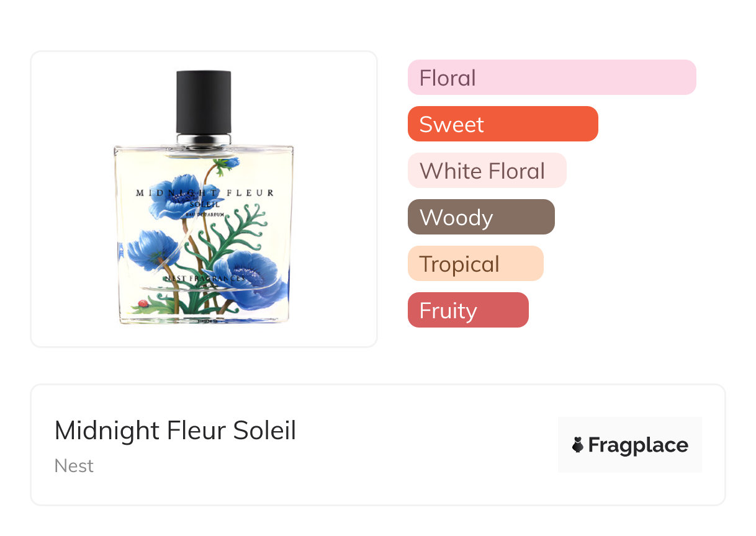Click the Fragplace wordmark text
This screenshot has height=536, width=756.
638,445
